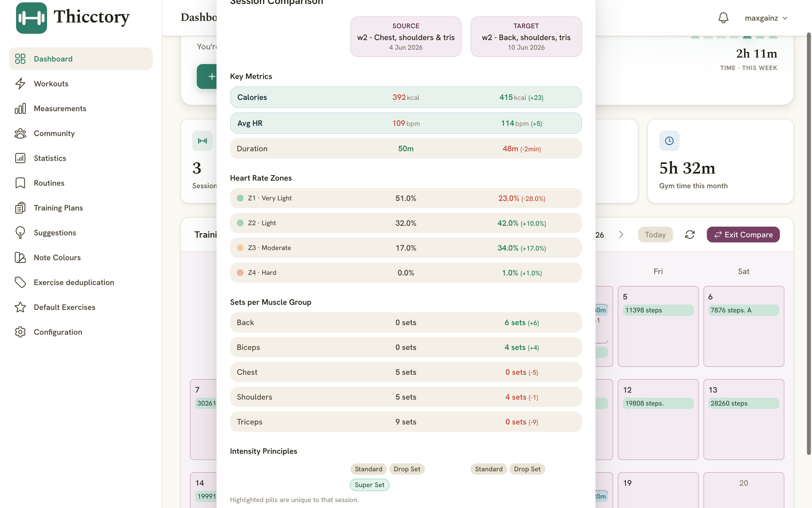Click the Default Exercises star icon
812x508 pixels.
[20, 307]
